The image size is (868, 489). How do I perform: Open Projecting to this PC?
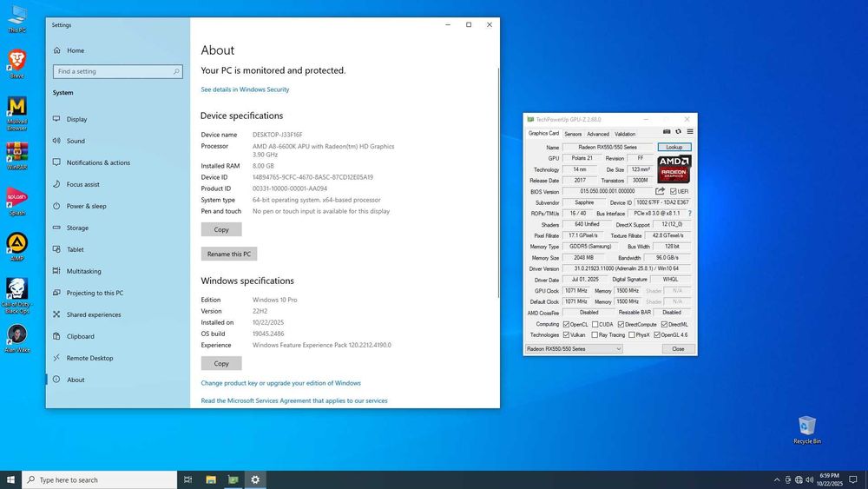(x=95, y=293)
